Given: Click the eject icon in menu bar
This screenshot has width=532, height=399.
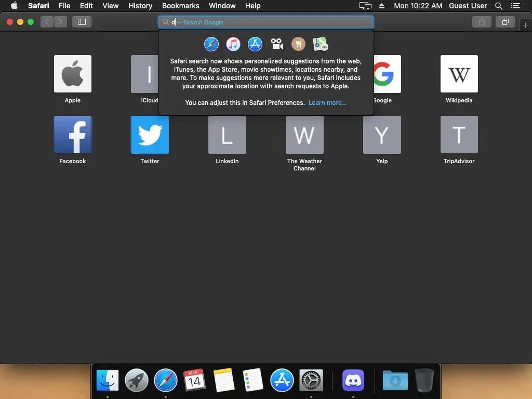Looking at the screenshot, I should (381, 6).
